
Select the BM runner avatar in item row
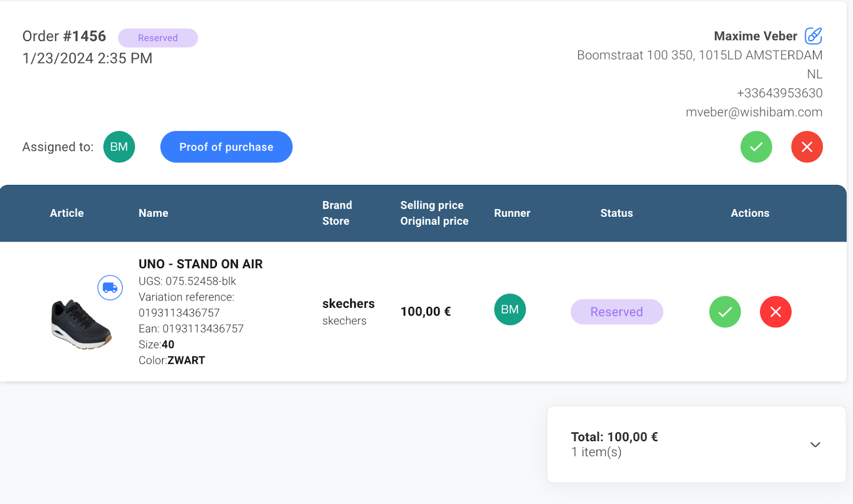coord(510,310)
